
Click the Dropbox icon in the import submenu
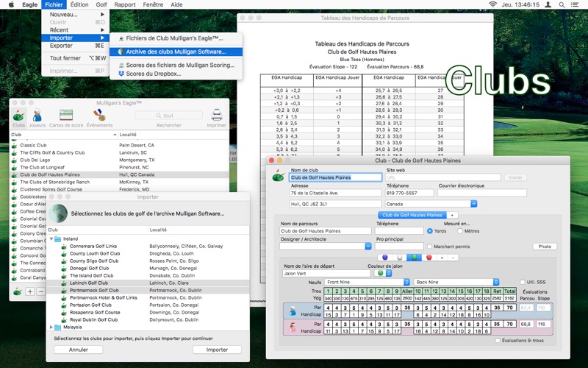pyautogui.click(x=121, y=74)
